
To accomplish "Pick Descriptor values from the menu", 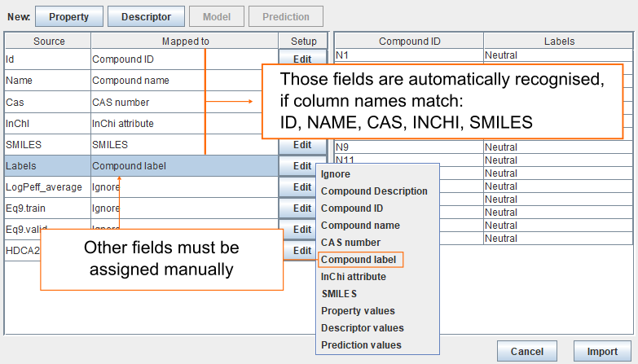I will pyautogui.click(x=362, y=328).
